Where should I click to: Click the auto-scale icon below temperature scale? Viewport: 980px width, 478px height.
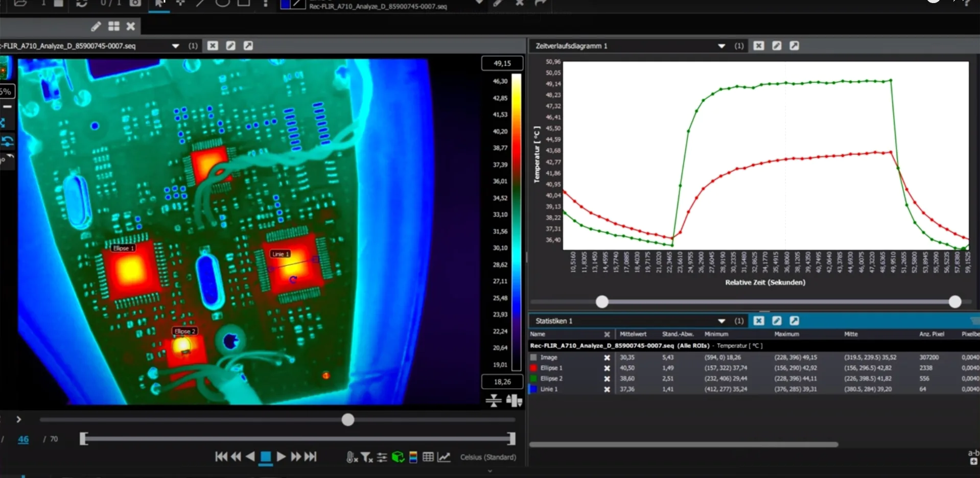[x=494, y=401]
